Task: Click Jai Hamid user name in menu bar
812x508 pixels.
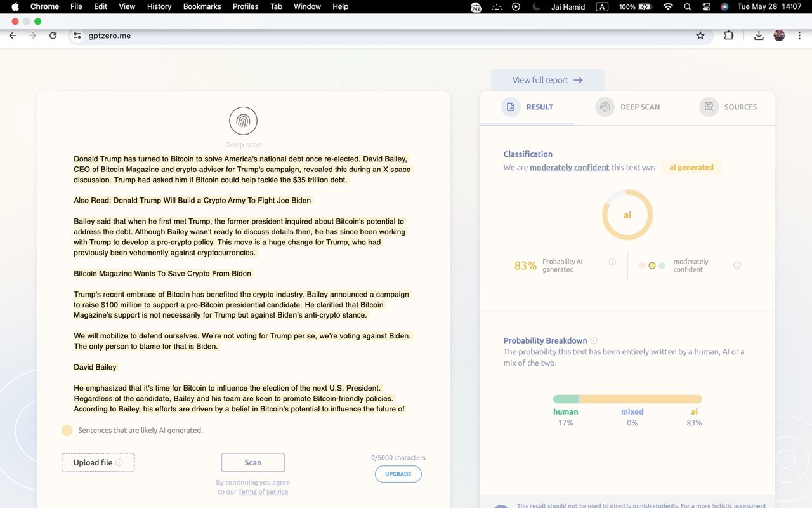Action: 569,6
